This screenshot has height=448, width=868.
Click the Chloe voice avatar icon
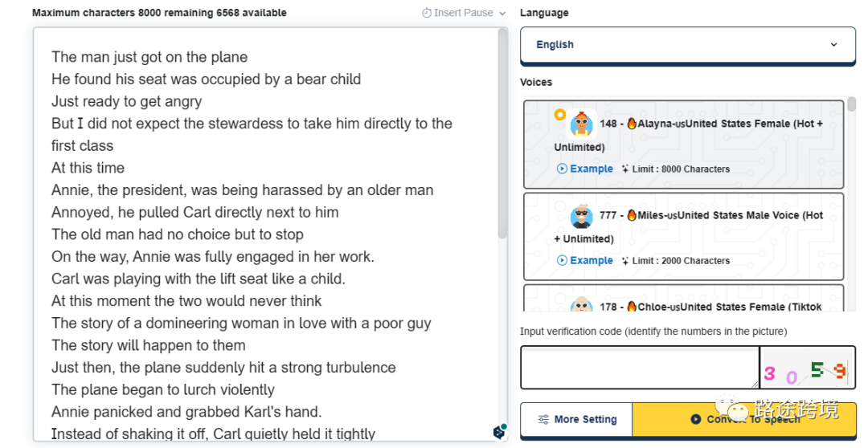[582, 304]
